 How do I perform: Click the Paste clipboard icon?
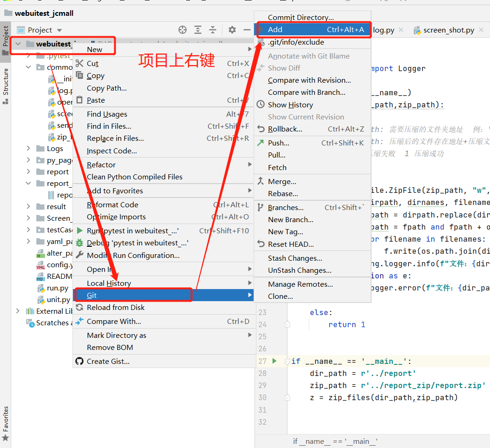click(x=80, y=100)
